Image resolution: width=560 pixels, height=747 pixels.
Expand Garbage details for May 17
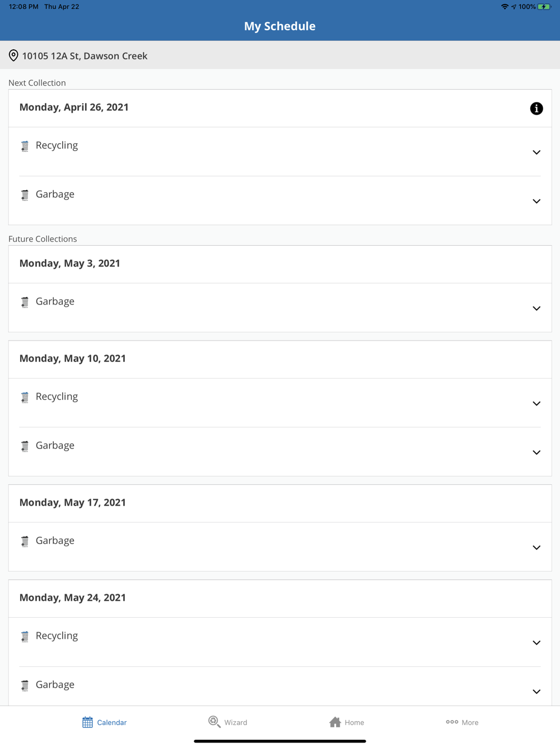[x=536, y=548]
